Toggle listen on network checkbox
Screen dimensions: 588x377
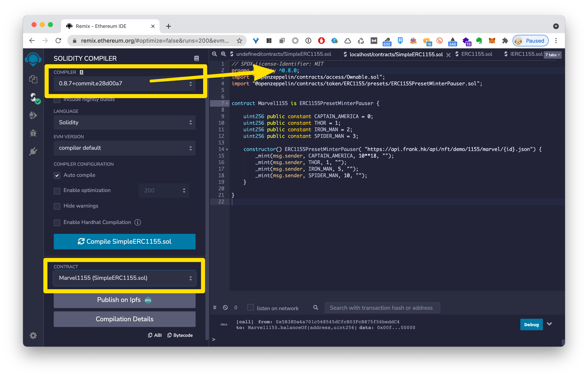point(250,307)
